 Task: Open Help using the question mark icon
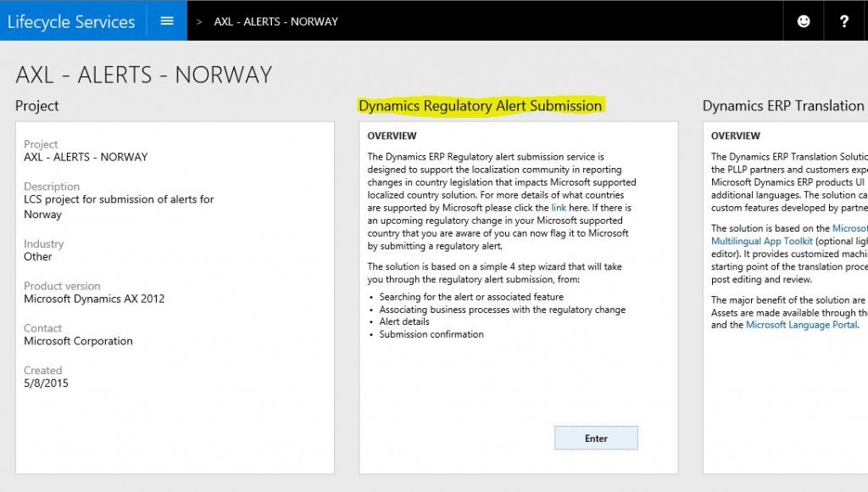click(844, 20)
